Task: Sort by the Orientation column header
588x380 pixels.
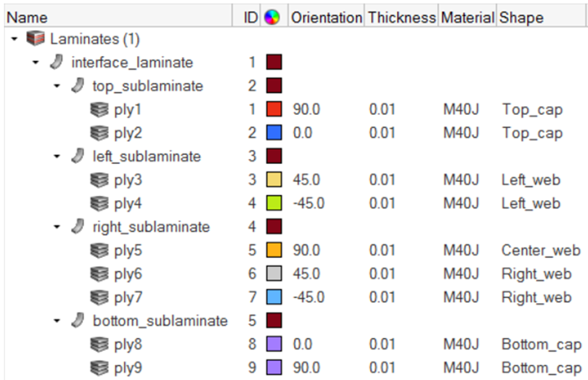Action: click(x=327, y=18)
